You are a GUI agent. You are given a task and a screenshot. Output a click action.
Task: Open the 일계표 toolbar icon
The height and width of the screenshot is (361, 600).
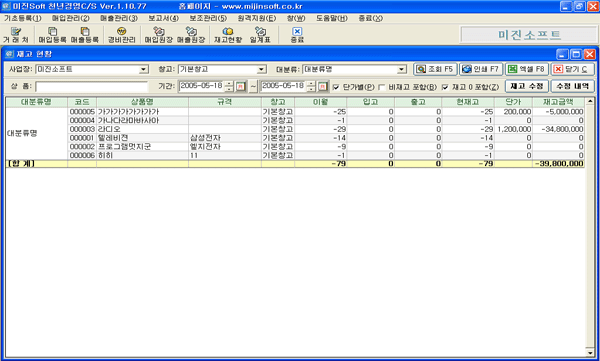260,35
